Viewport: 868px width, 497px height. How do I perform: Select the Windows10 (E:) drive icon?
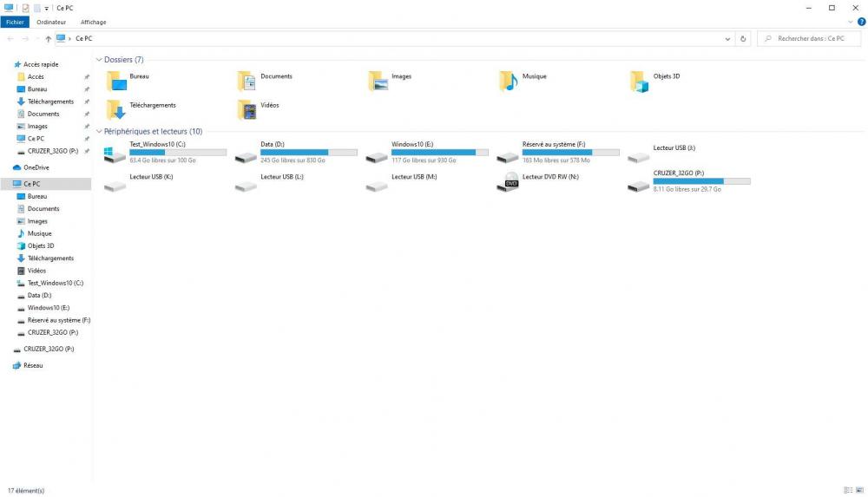[377, 158]
